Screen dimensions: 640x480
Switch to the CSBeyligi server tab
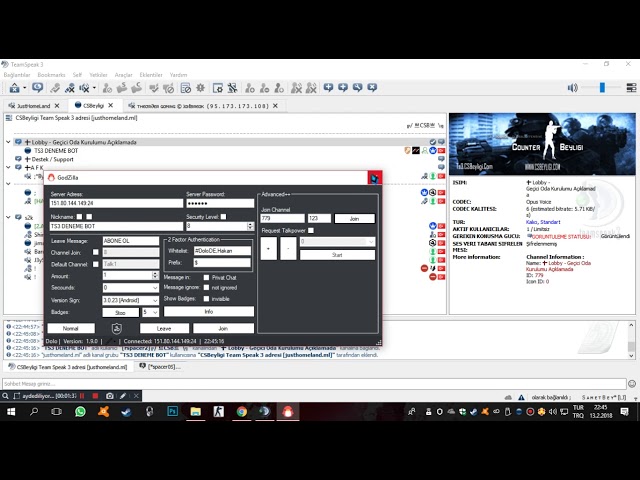(94, 105)
